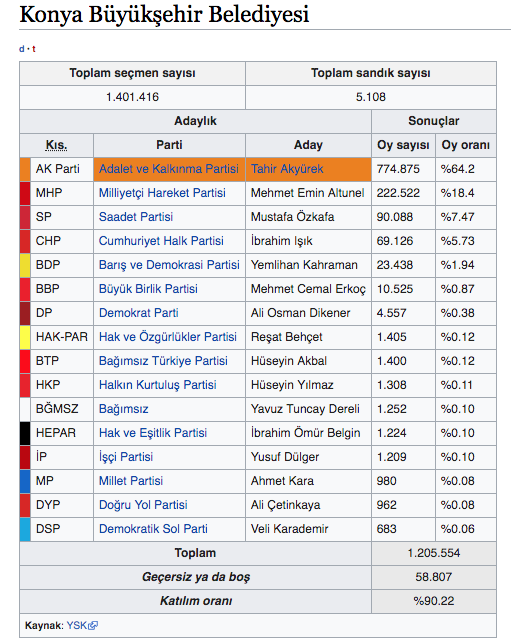Open Demokratik Sol Parti link
The height and width of the screenshot is (643, 511).
point(153,529)
